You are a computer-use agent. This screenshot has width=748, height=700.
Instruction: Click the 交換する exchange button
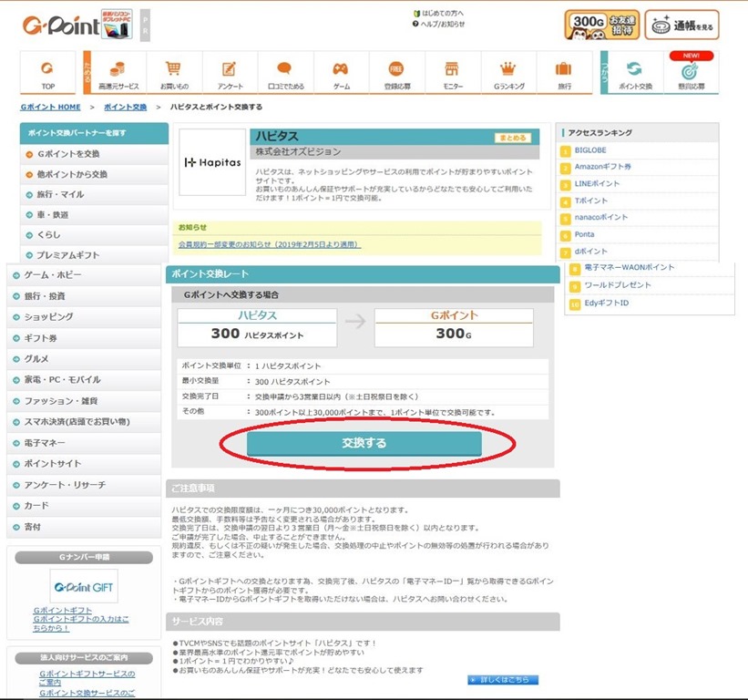(x=364, y=443)
